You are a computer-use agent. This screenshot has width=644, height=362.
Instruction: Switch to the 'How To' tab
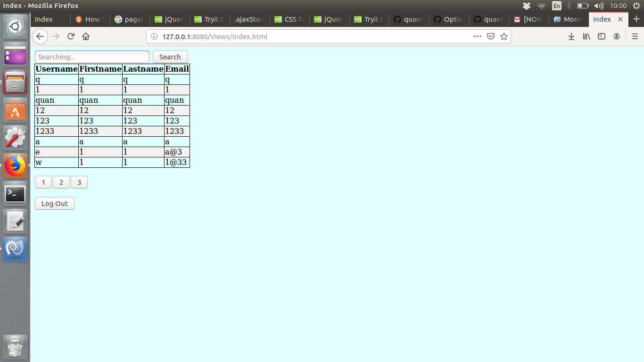[x=90, y=19]
